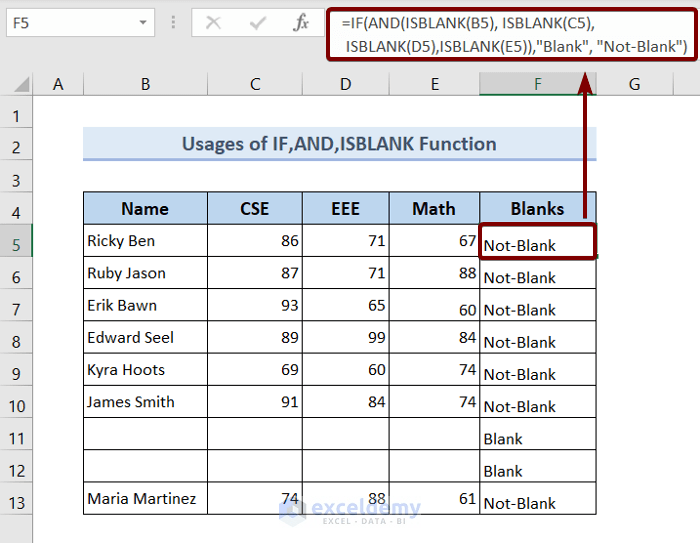Click the Cancel (X) formula bar icon
The height and width of the screenshot is (543, 700).
(213, 22)
